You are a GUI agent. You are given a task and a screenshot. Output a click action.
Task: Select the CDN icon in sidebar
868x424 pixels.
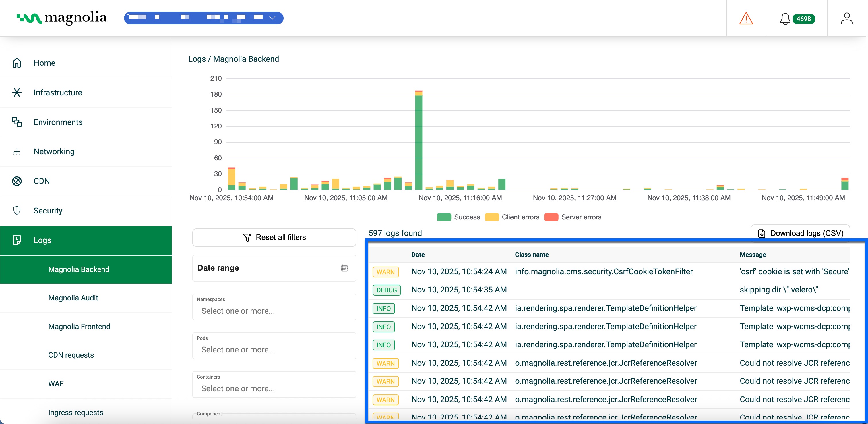[17, 181]
